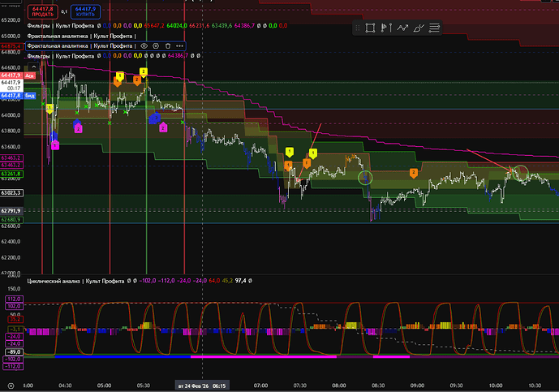Select the polyline path drawing tool
The height and width of the screenshot is (392, 559).
(402, 28)
